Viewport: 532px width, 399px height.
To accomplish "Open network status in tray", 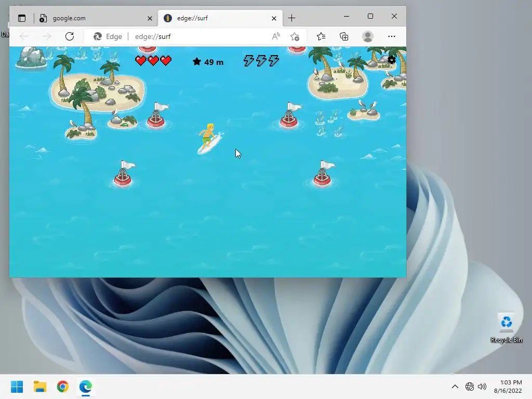I will (x=470, y=387).
